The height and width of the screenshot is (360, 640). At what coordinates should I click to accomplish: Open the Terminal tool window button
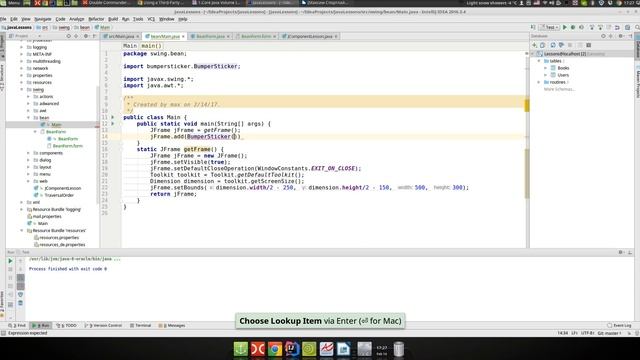click(140, 325)
